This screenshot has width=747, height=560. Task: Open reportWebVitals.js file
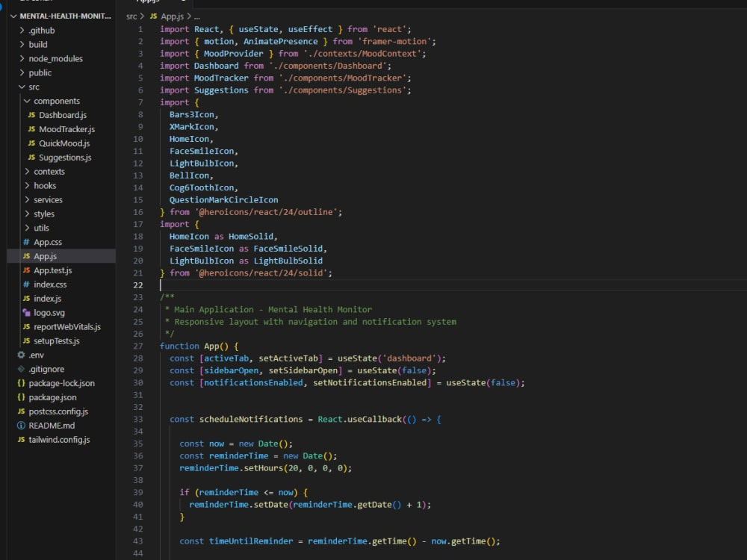point(66,327)
